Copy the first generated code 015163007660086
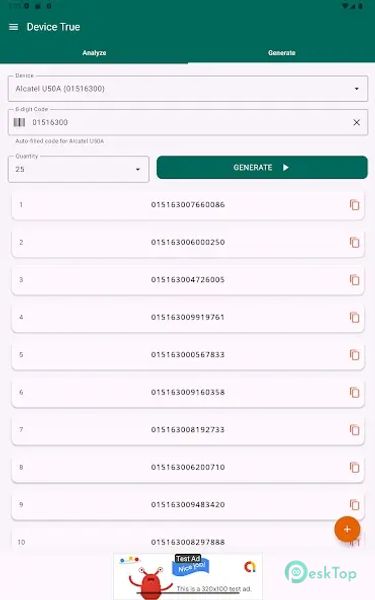375x600 pixels. pos(354,205)
